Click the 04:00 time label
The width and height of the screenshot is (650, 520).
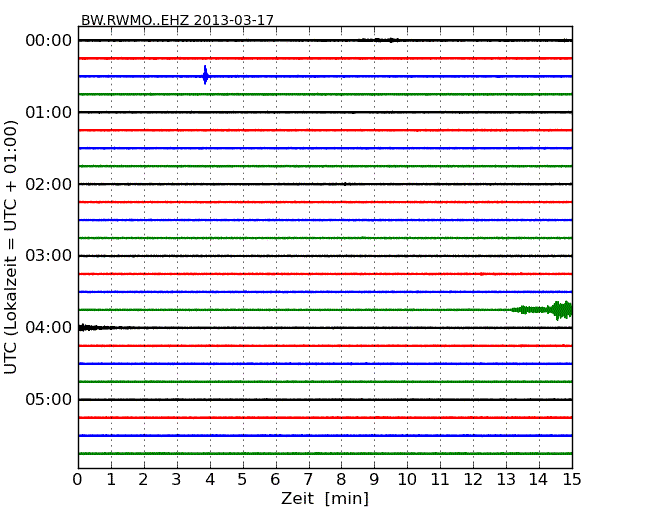(49, 328)
